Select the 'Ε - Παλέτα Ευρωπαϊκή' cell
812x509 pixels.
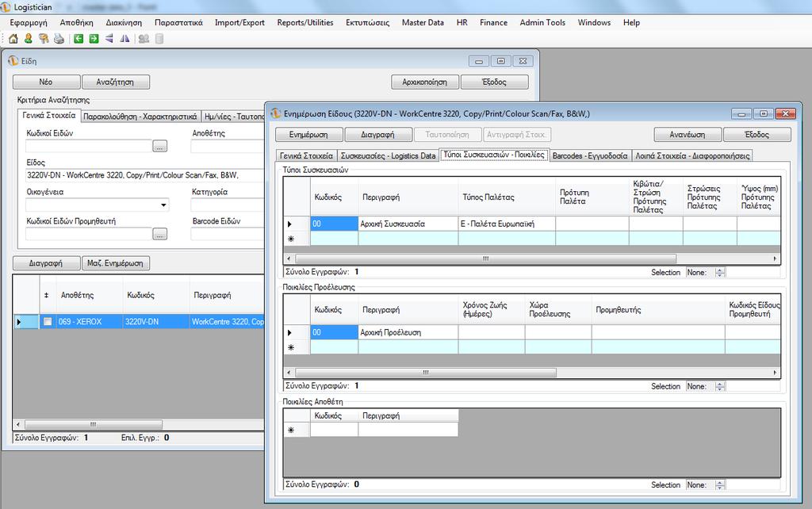(x=507, y=224)
